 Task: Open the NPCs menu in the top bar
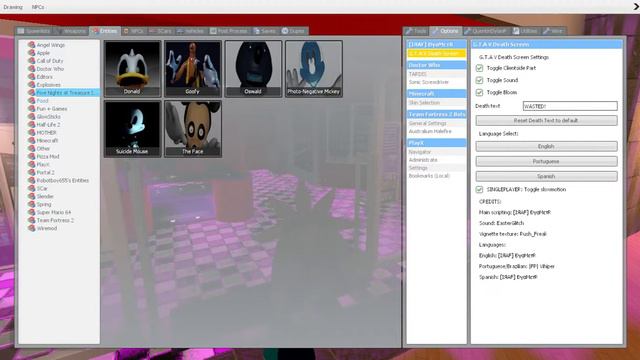click(38, 7)
